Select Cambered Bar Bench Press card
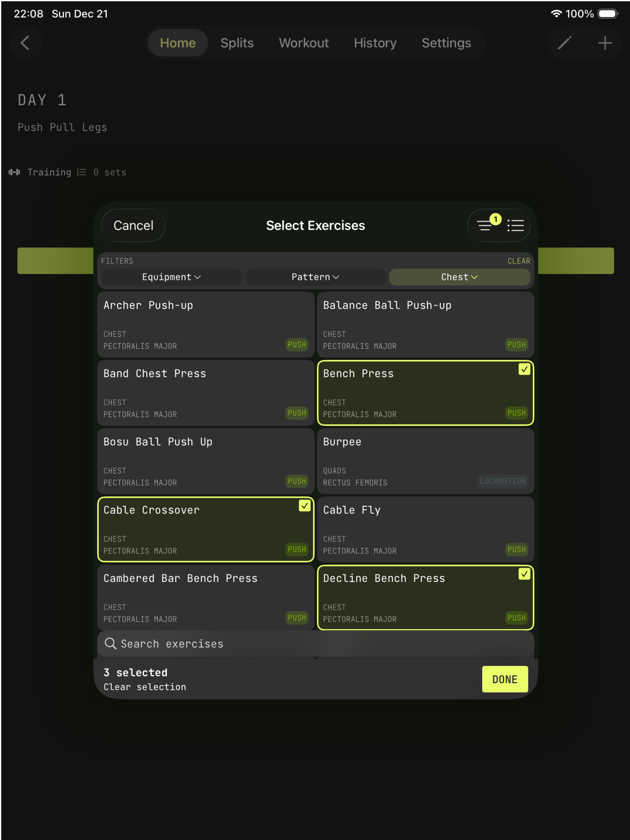 tap(206, 597)
